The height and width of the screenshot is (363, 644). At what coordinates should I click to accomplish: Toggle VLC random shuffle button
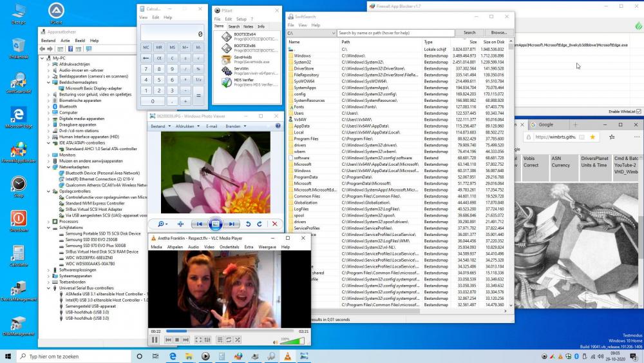(238, 340)
